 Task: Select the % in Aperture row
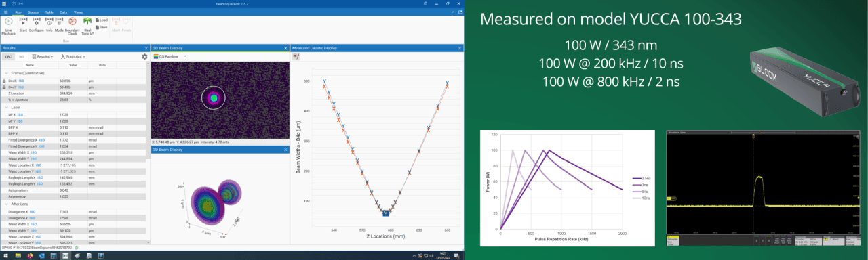(73, 100)
